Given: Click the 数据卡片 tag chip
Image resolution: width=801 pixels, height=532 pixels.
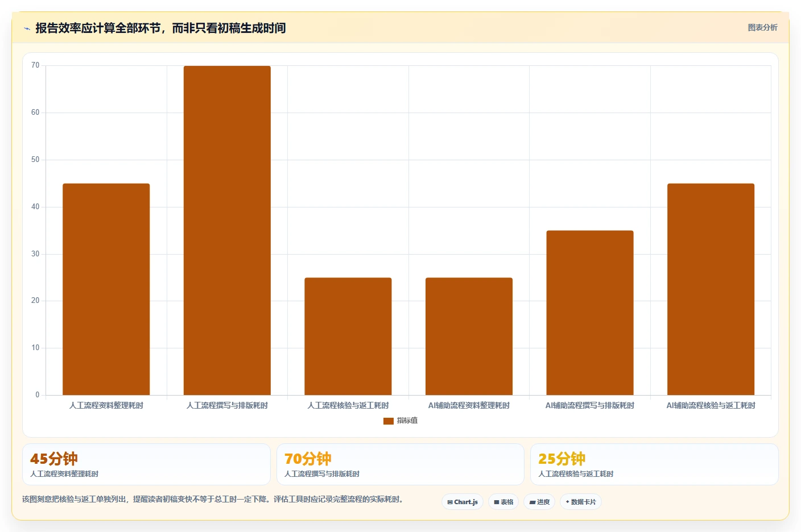Looking at the screenshot, I should 581,502.
